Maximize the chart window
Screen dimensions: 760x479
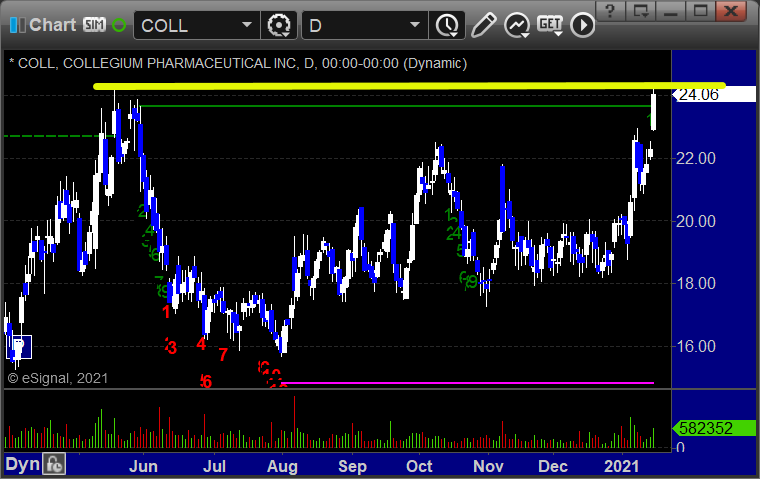tap(700, 11)
